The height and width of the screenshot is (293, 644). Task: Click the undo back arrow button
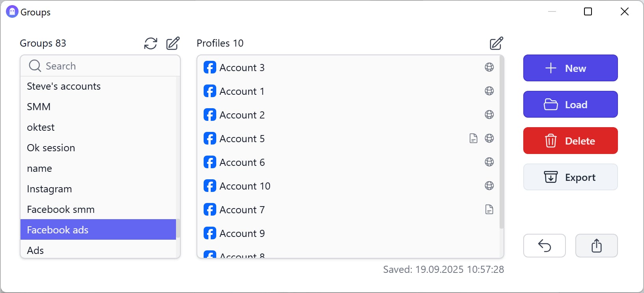545,246
